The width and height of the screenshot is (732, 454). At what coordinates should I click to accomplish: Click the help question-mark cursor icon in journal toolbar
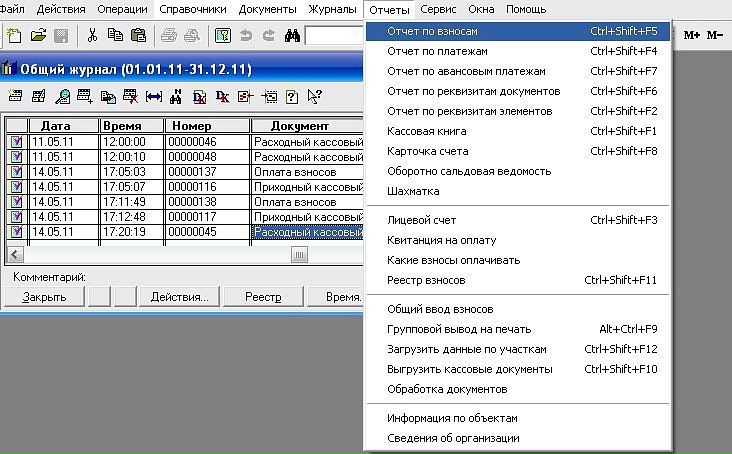[x=314, y=97]
